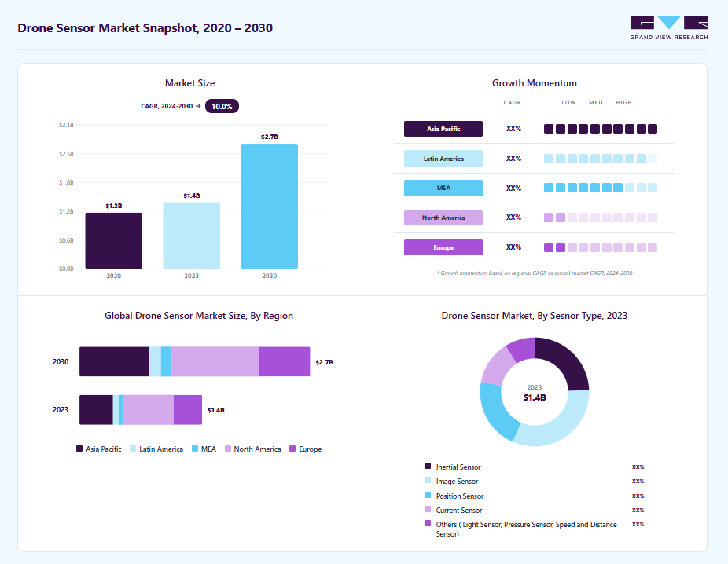Image resolution: width=728 pixels, height=564 pixels.
Task: Click Image Sensor legend swatch
Action: click(x=428, y=480)
